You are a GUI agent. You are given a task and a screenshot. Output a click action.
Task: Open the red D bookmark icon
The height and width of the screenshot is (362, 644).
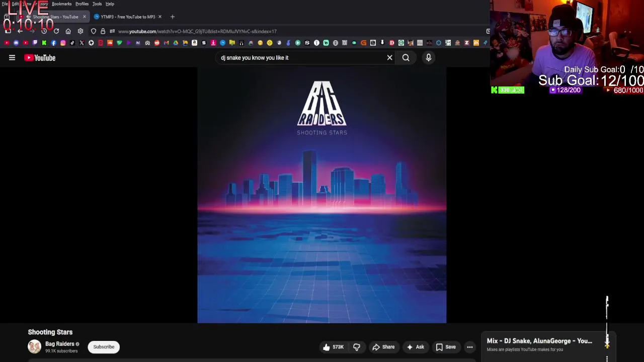391,43
